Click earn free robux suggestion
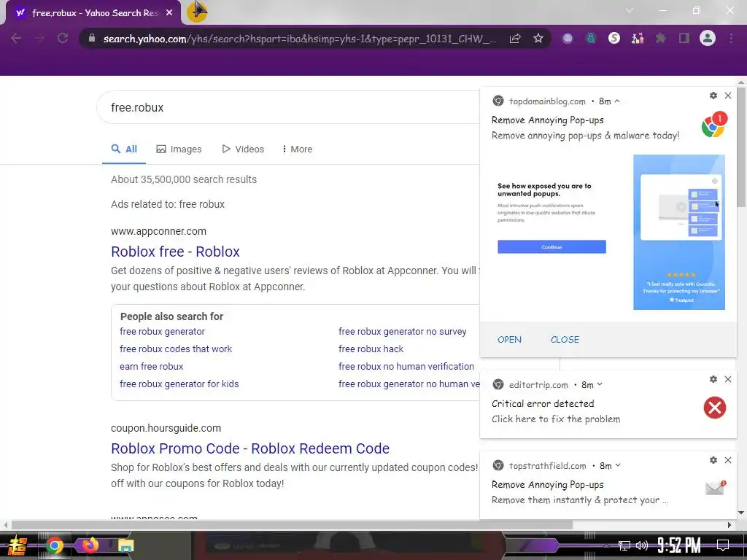This screenshot has width=747, height=560. coord(152,367)
